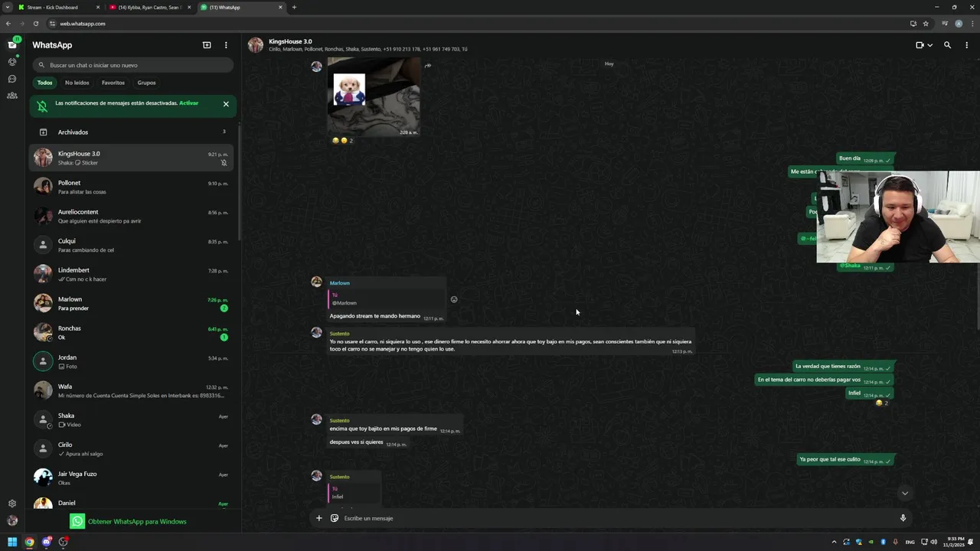Image resolution: width=980 pixels, height=551 pixels.
Task: Select the Todos filter tab
Action: point(45,83)
